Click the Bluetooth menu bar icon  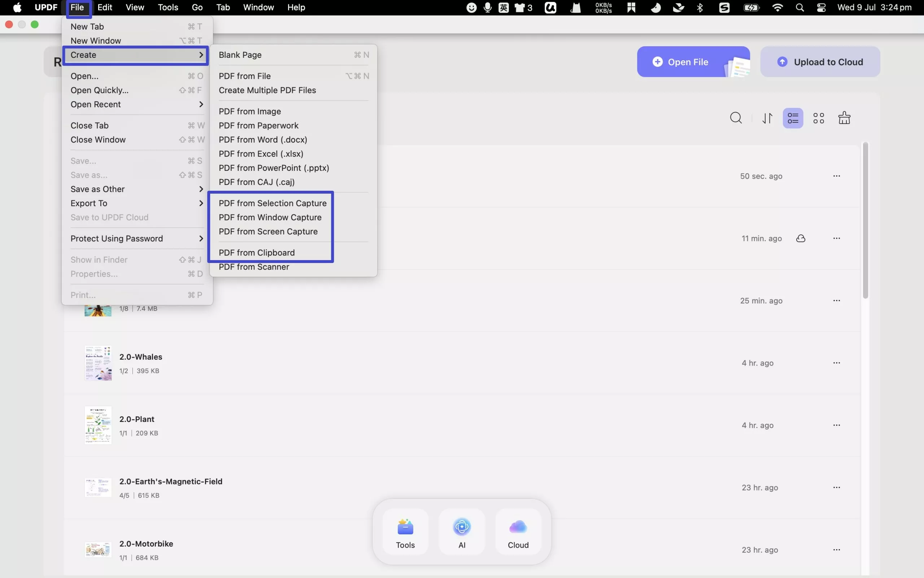pos(700,8)
